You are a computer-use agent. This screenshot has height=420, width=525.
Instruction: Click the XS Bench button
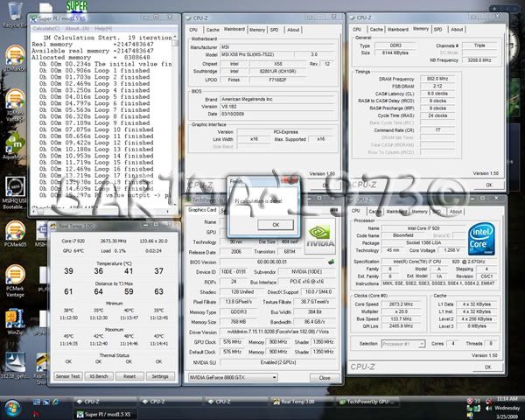pos(100,375)
